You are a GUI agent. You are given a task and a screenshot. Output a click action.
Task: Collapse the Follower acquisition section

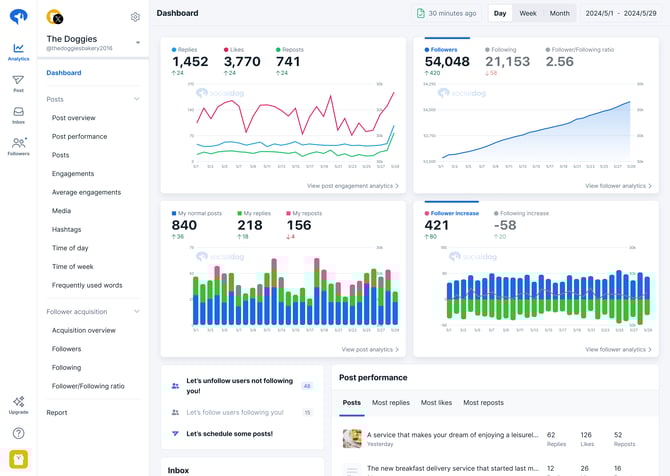137,311
